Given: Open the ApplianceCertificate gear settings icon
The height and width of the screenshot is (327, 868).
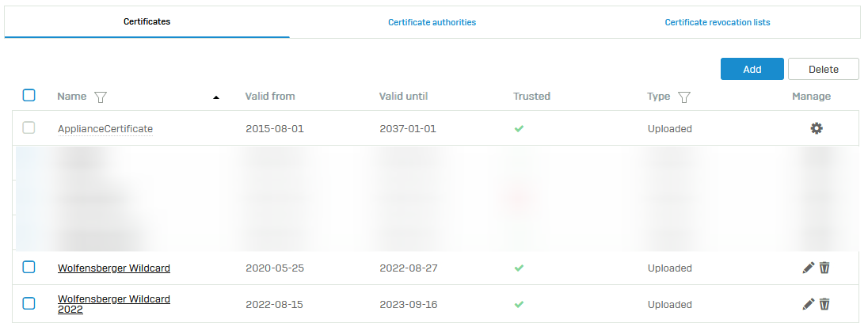Looking at the screenshot, I should (x=817, y=128).
